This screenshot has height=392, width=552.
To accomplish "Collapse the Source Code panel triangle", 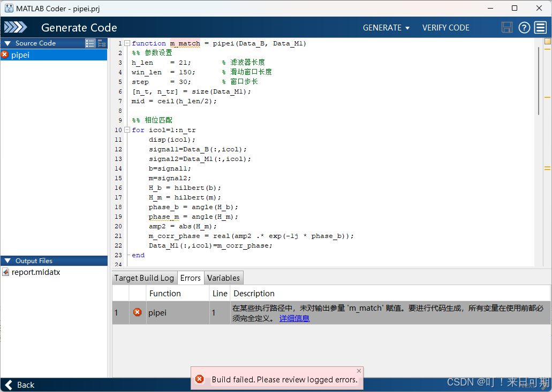I will (x=7, y=43).
